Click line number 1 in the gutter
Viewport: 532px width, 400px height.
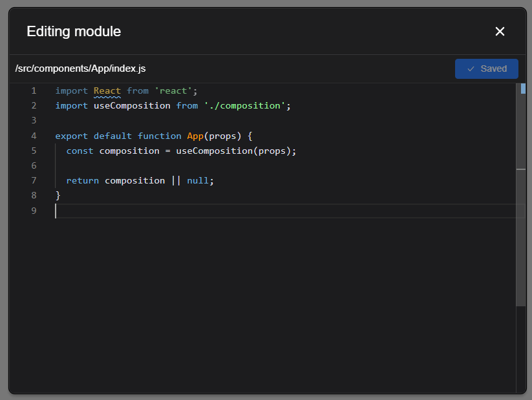pyautogui.click(x=34, y=91)
